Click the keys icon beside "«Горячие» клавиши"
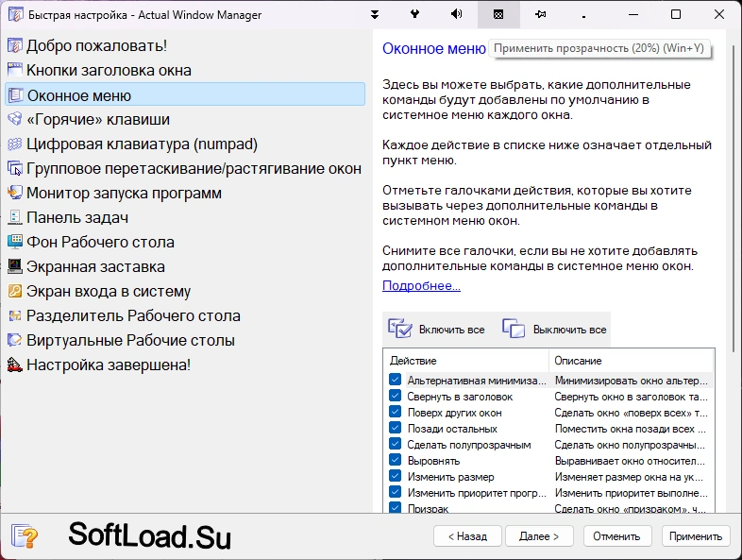The width and height of the screenshot is (742, 560). click(15, 119)
